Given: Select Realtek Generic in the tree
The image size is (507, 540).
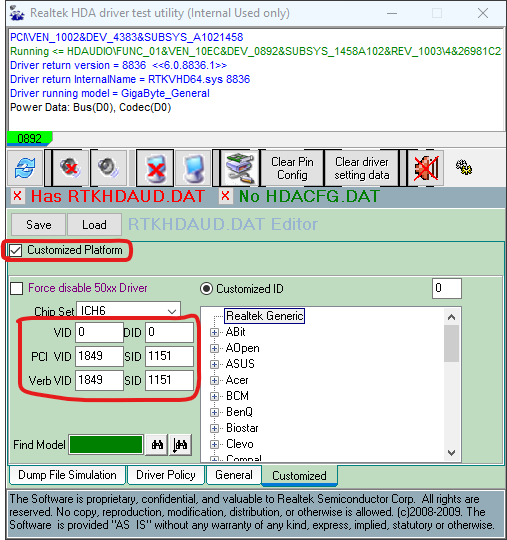Looking at the screenshot, I should click(x=265, y=316).
